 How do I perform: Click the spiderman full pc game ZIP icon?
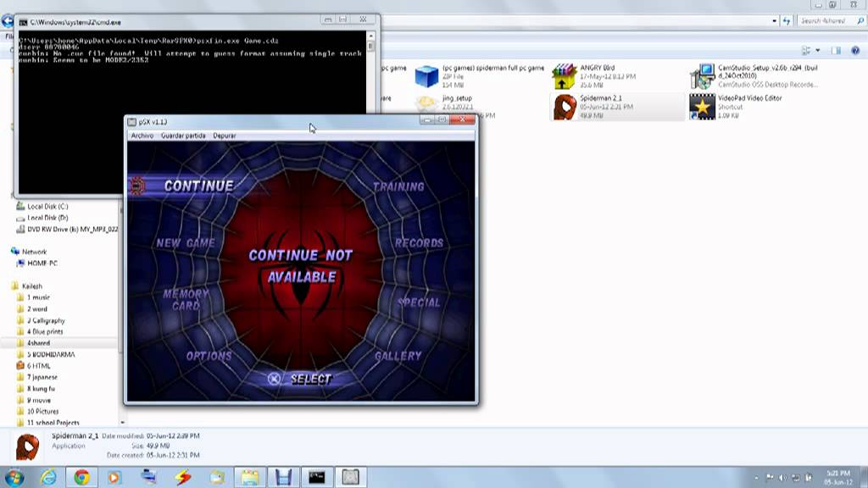(x=426, y=76)
